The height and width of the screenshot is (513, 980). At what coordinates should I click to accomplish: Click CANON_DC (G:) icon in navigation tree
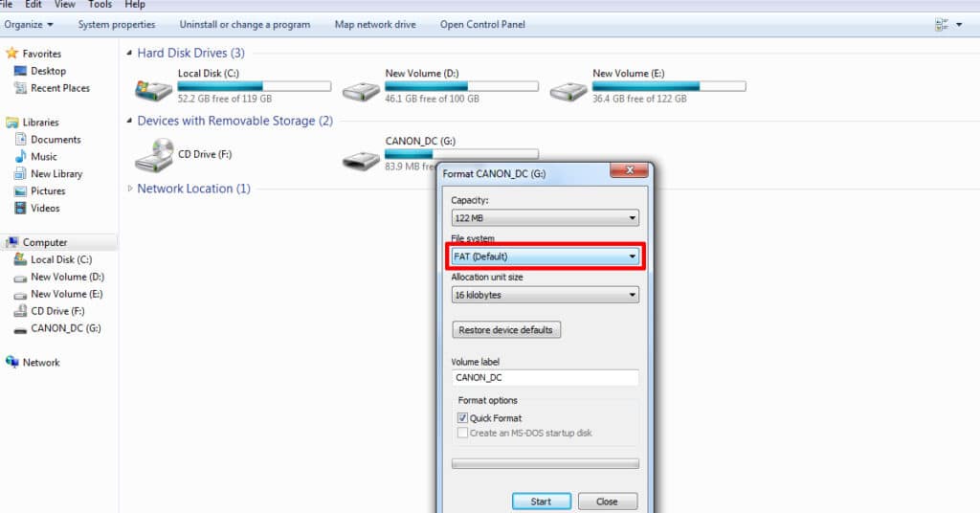20,329
